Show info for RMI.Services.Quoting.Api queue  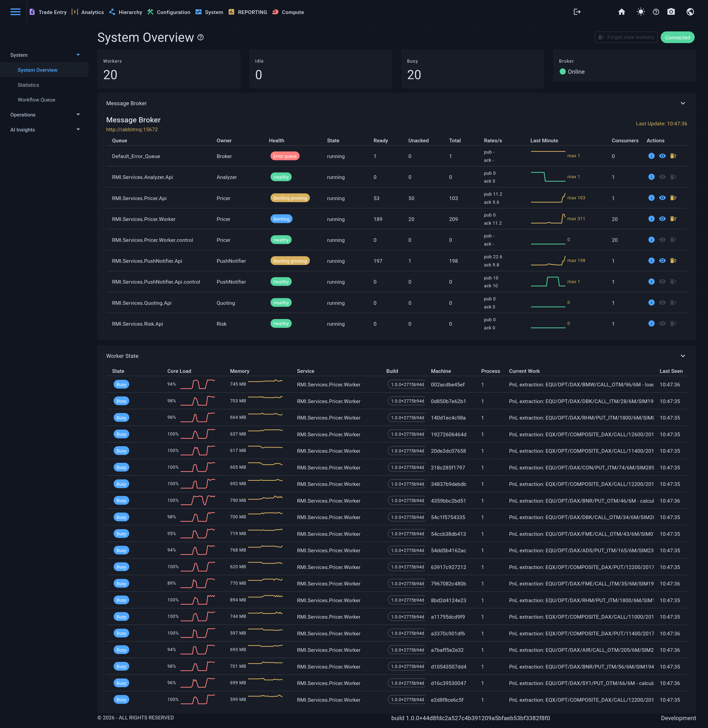pos(651,303)
